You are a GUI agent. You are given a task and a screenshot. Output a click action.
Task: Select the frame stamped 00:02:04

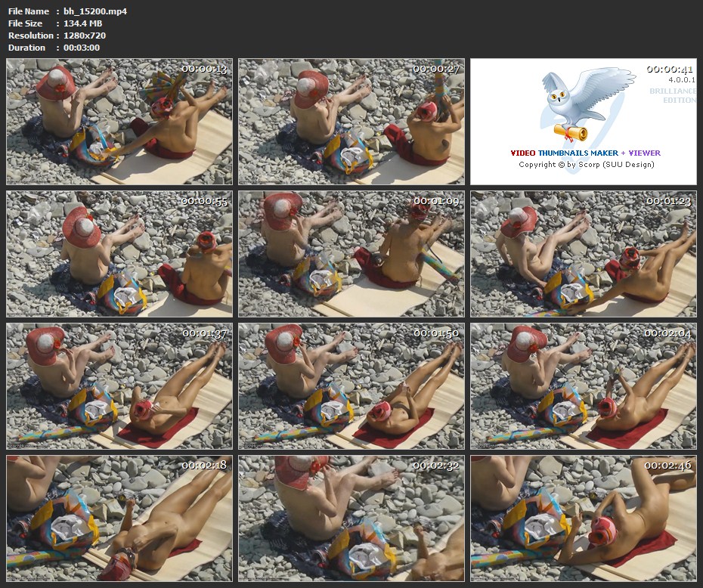584,386
